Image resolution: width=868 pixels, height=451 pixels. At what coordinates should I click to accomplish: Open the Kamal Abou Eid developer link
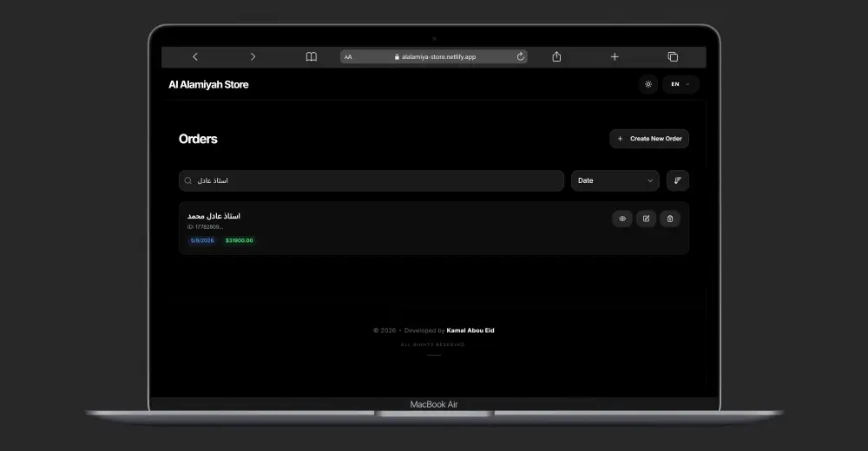470,330
